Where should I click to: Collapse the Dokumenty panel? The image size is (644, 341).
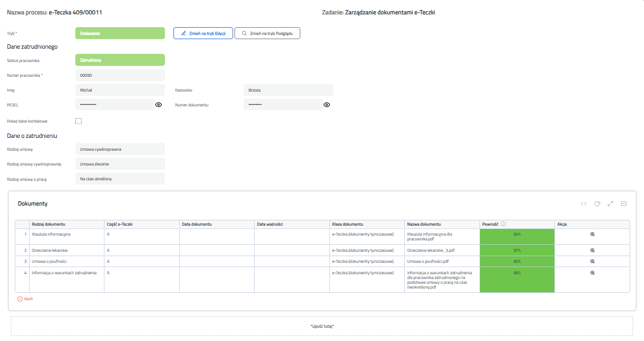624,204
